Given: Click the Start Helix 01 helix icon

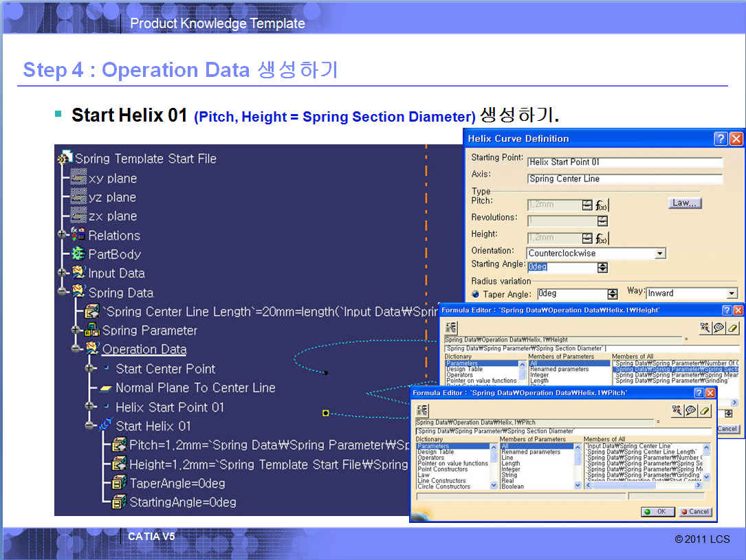Looking at the screenshot, I should pos(106,425).
